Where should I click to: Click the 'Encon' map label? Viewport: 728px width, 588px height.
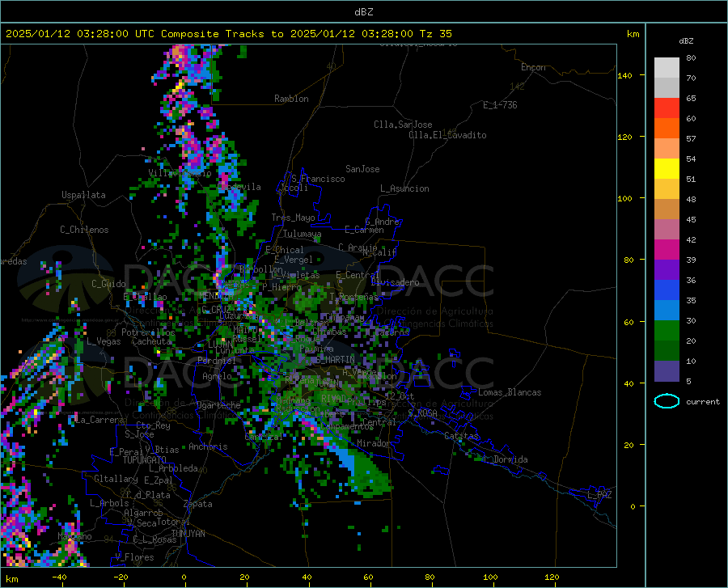point(533,67)
